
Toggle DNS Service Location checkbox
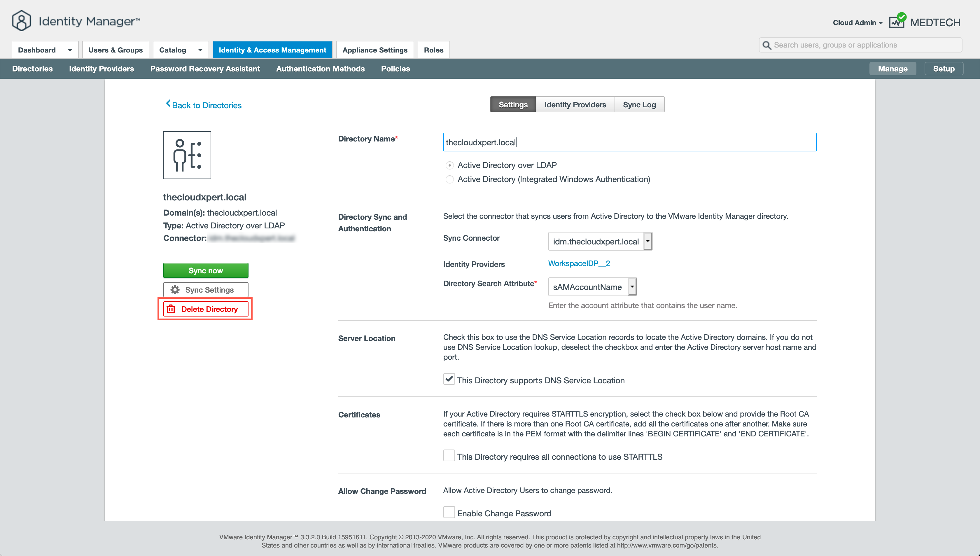[449, 379]
